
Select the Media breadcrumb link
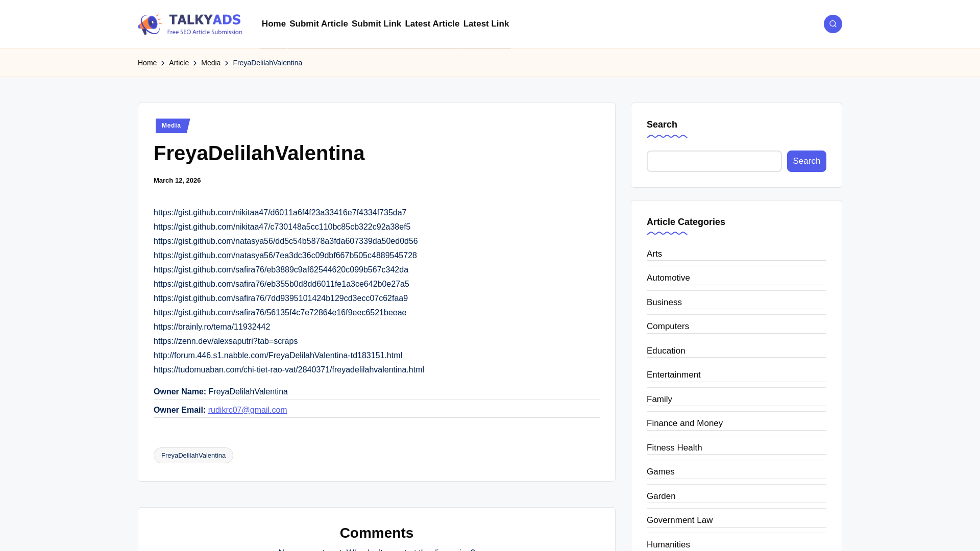(210, 63)
